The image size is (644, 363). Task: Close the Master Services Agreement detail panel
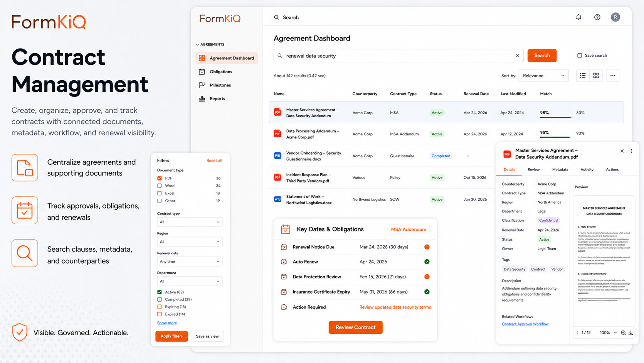(622, 151)
